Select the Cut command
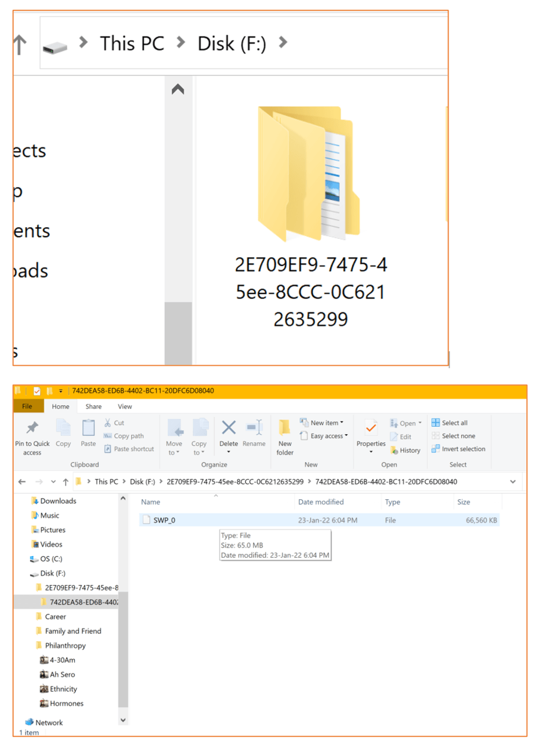 pyautogui.click(x=114, y=423)
